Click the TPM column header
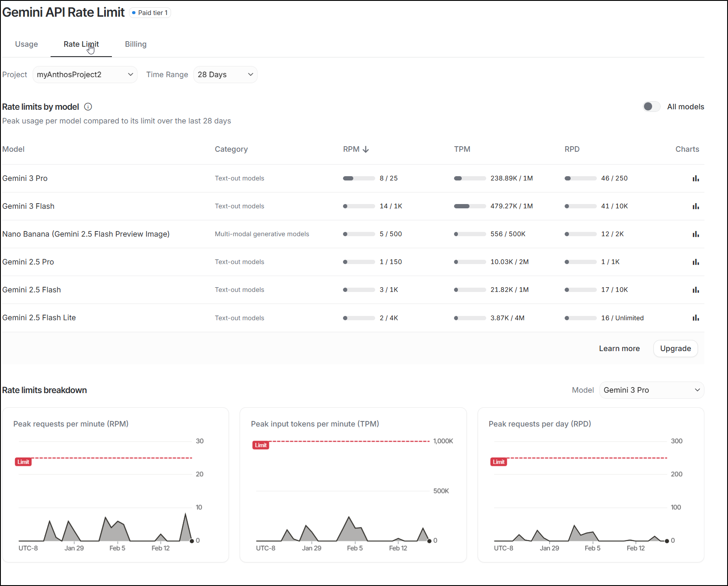Image resolution: width=728 pixels, height=586 pixels. [x=462, y=149]
